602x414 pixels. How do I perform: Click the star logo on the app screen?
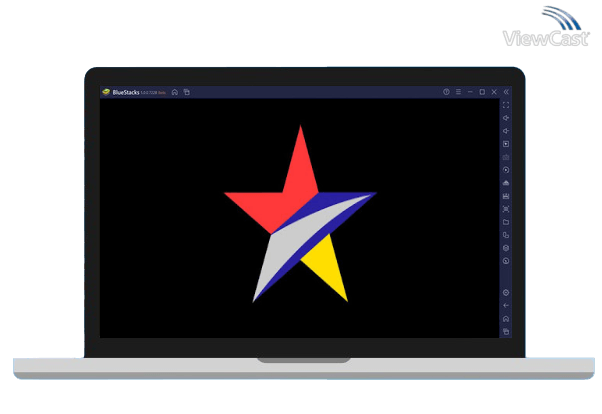(x=300, y=214)
